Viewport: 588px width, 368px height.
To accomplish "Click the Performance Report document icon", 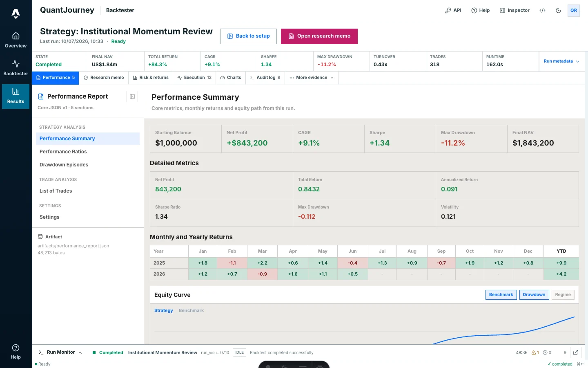I will click(x=41, y=96).
